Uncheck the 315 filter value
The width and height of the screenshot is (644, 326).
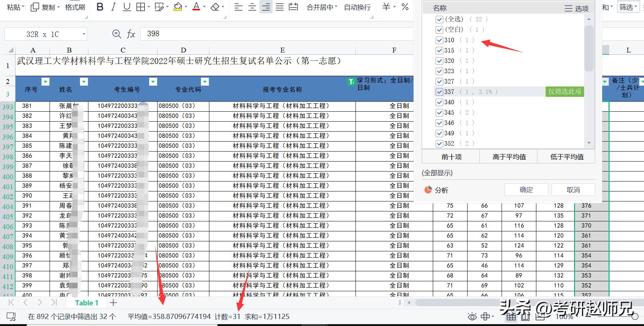pos(439,50)
